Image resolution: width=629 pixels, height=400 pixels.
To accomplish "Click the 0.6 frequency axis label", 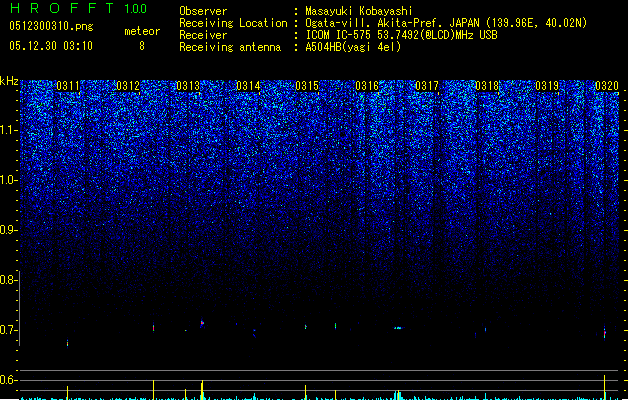I will click(8, 380).
